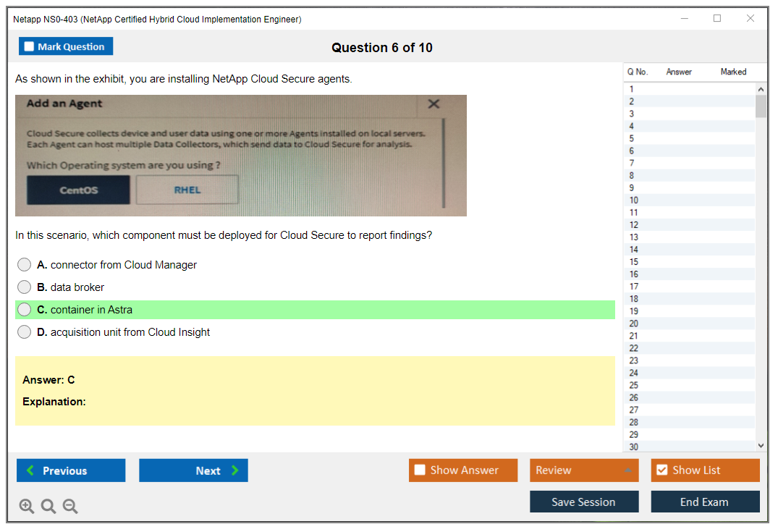
Task: Click the zoom out magnifier icon
Action: click(x=70, y=507)
